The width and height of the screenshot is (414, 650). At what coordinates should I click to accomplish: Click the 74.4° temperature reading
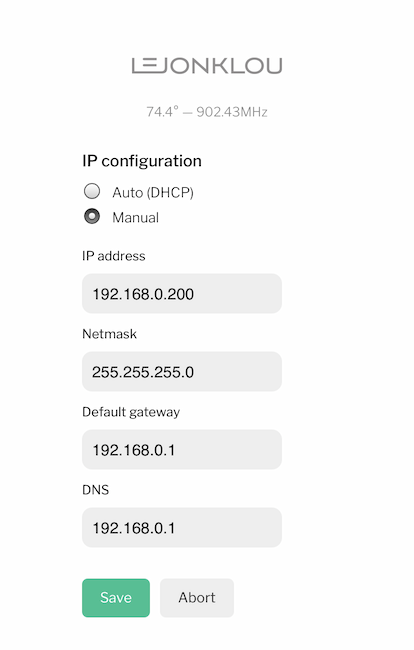click(162, 112)
